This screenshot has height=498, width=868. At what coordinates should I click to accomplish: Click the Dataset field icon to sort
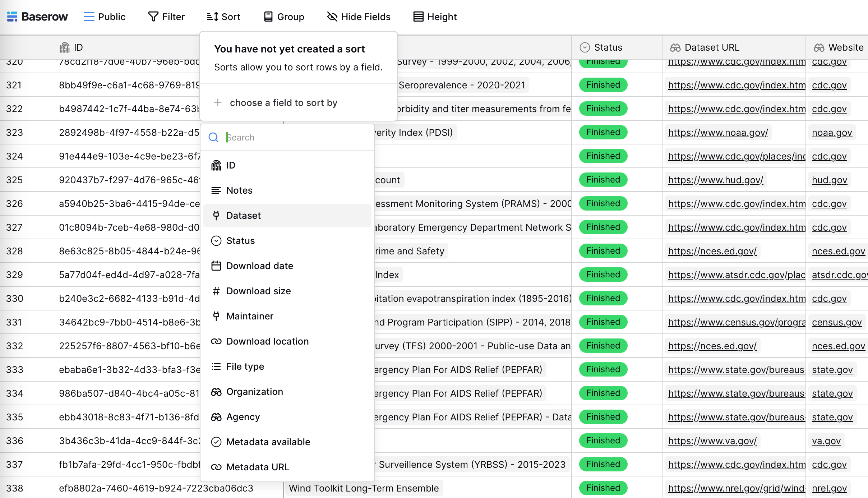[216, 215]
